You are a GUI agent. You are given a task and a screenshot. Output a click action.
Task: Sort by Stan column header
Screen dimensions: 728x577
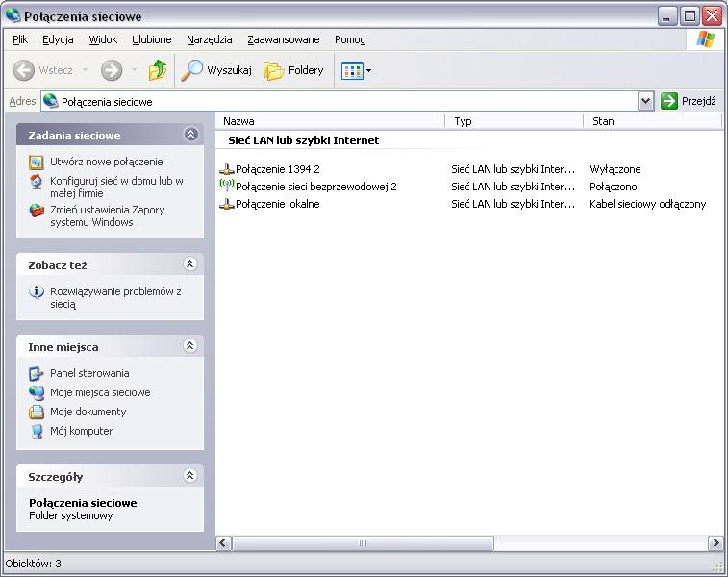coord(652,121)
